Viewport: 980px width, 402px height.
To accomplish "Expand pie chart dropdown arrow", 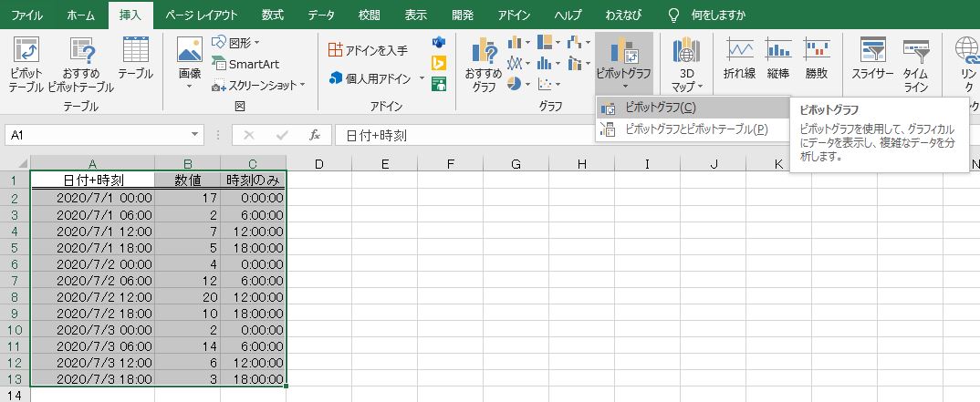I will (x=528, y=84).
